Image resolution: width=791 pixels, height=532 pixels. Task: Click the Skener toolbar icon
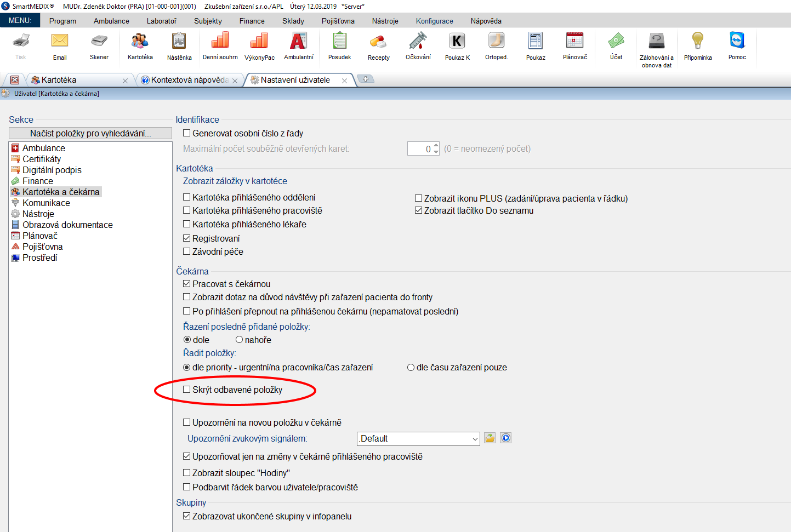pyautogui.click(x=99, y=45)
